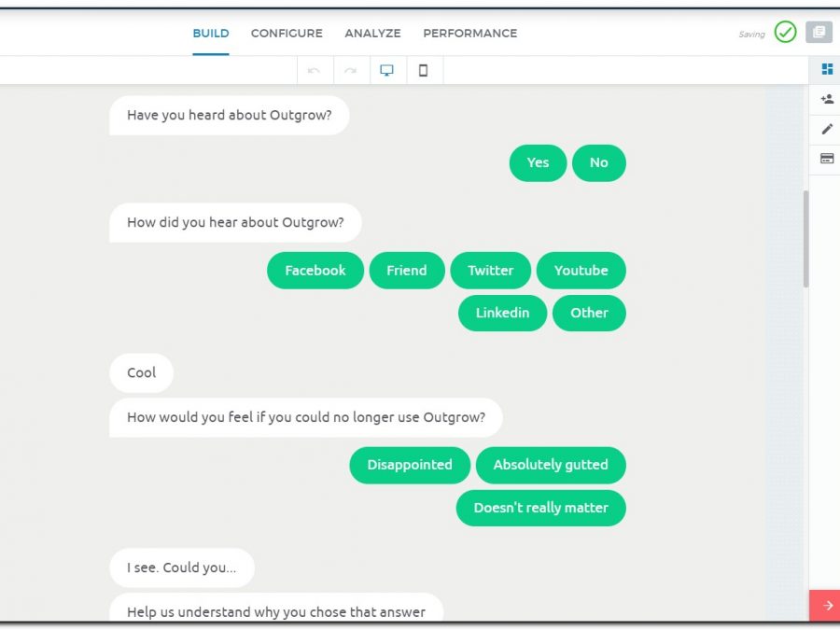
Task: Click the gray document copy icon
Action: (x=819, y=33)
